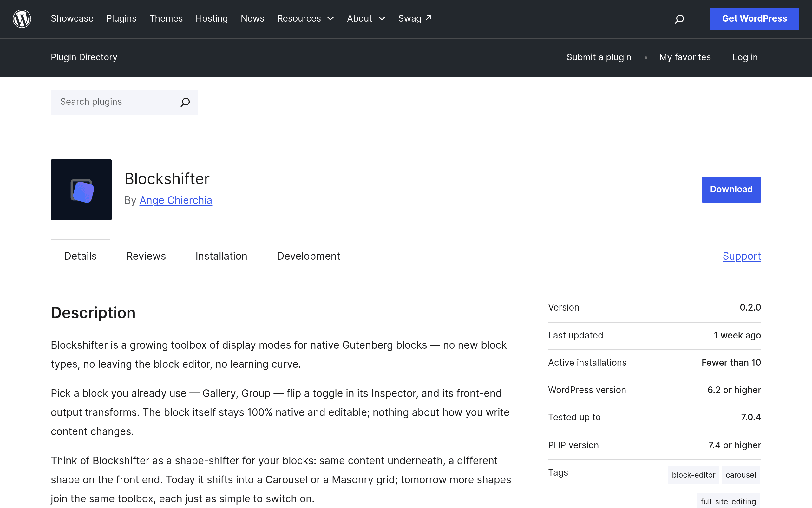Expand the Resources menu chevron
This screenshot has width=812, height=508.
[331, 19]
